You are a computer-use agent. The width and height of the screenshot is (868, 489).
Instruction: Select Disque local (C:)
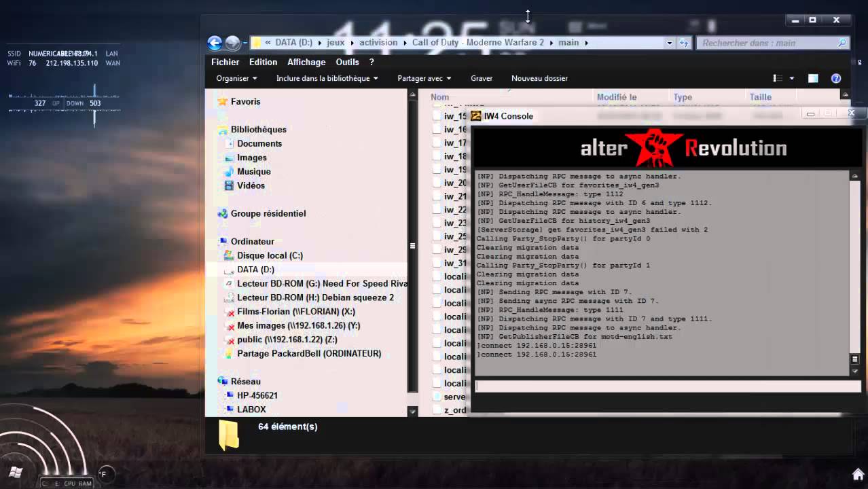point(270,255)
